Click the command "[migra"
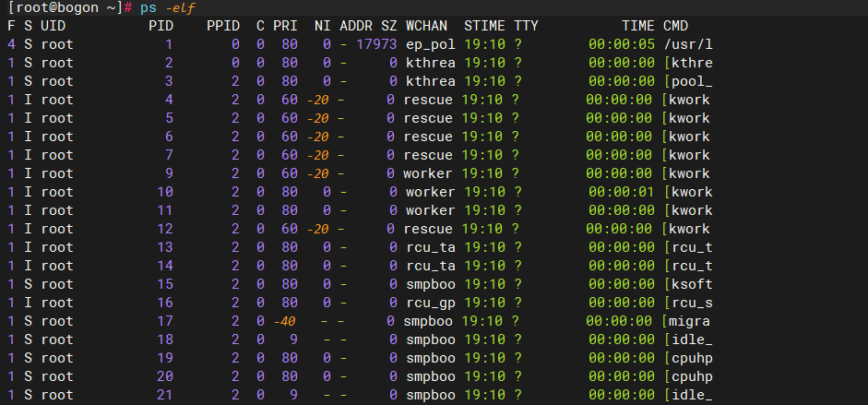This screenshot has width=868, height=405. [x=685, y=321]
